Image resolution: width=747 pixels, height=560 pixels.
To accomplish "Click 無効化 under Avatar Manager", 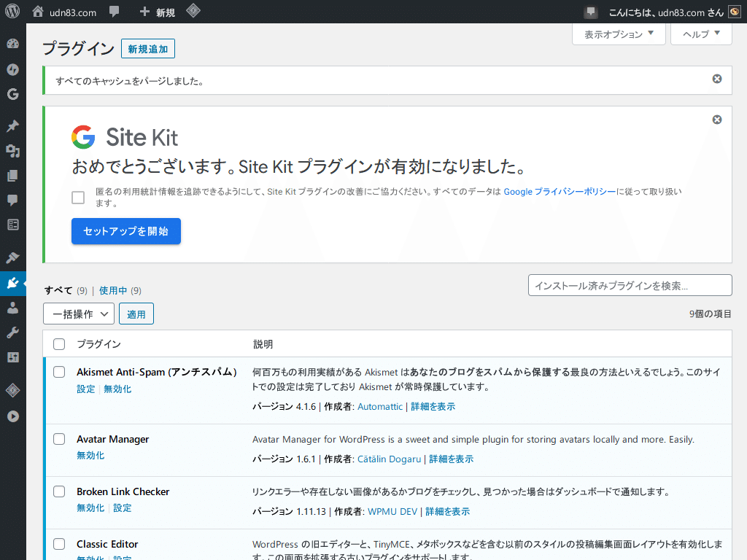I will click(x=90, y=455).
